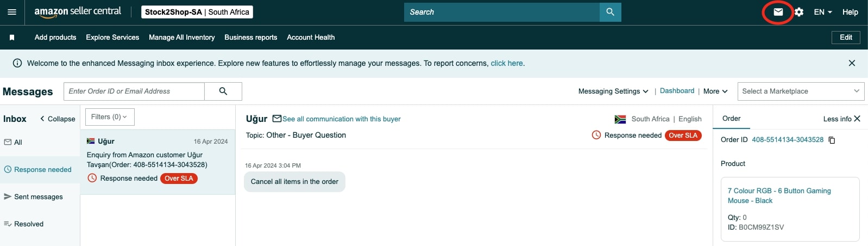Open Account Health
Viewport: 868px width, 246px height.
(311, 38)
